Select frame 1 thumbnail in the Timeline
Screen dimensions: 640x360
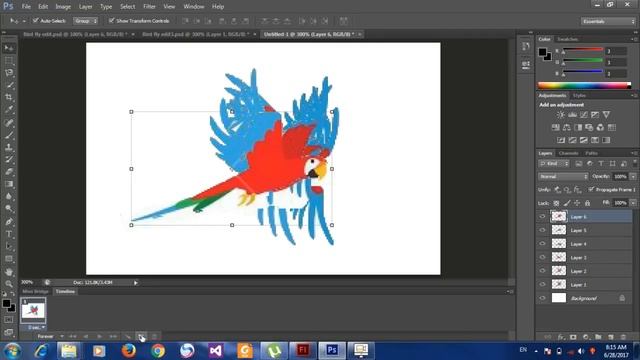pos(33,311)
